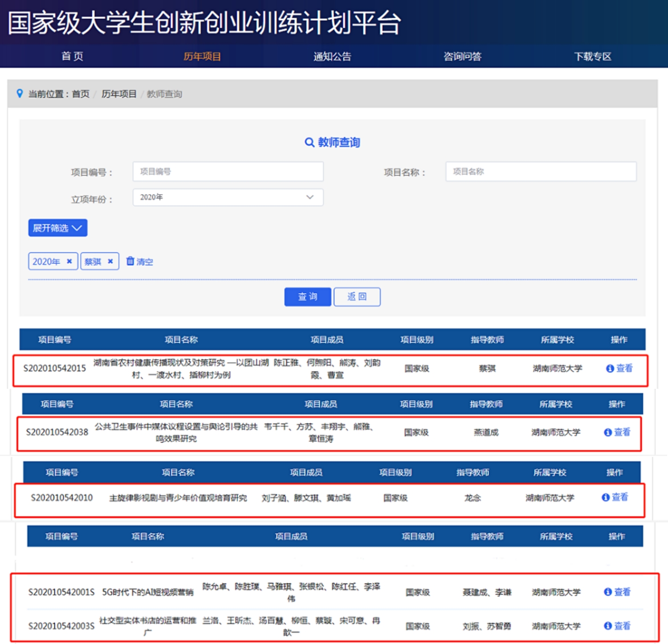Click the trash icon to clear filters
668x644 pixels.
[x=130, y=261]
